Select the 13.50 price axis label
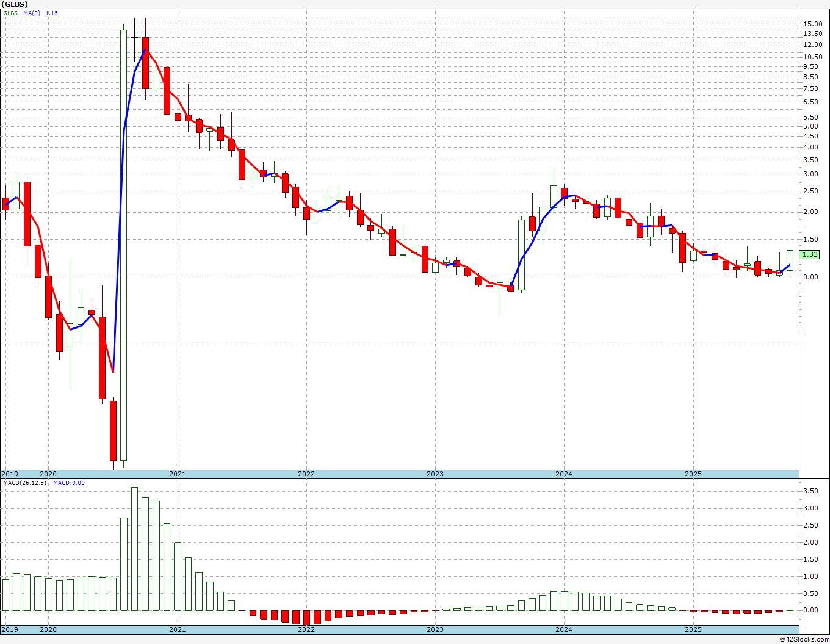Screen dimensions: 830x644 812,34
